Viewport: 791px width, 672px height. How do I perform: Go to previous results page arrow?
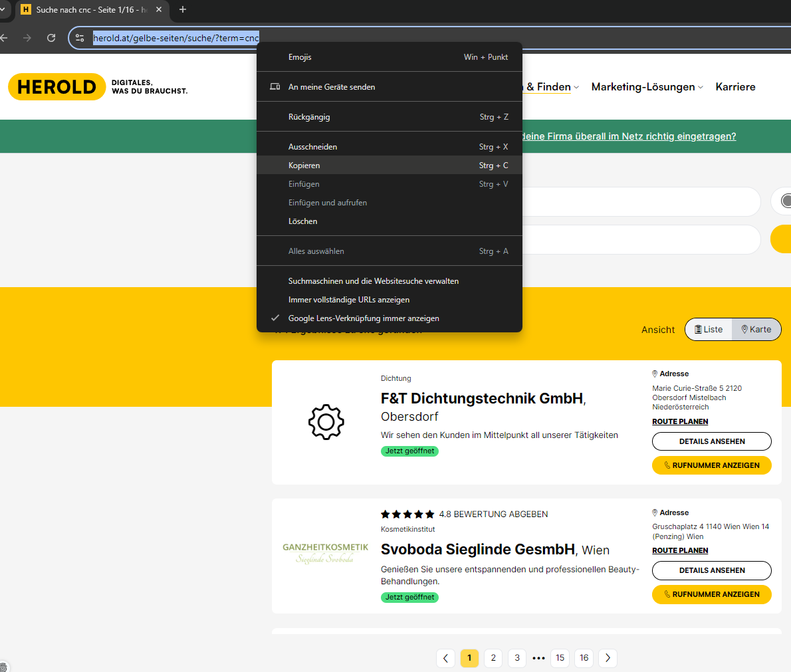click(x=445, y=658)
